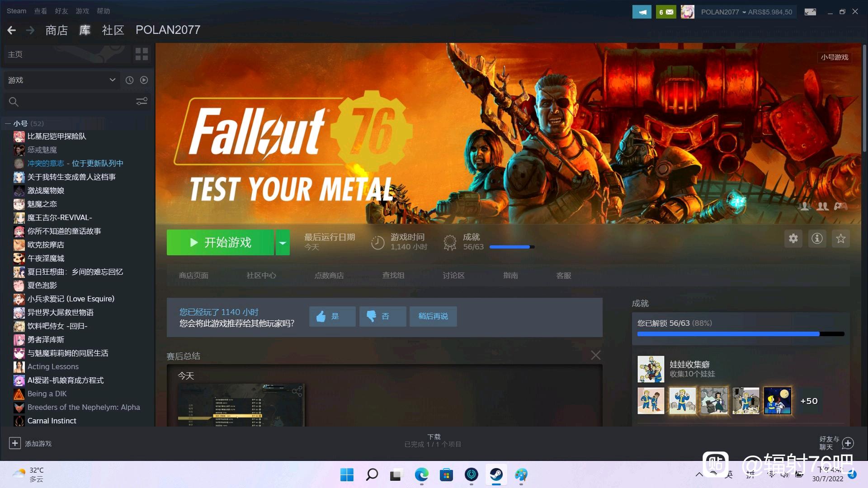Image resolution: width=868 pixels, height=488 pixels.
Task: Open 好友与聊天 friends chat button
Action: pyautogui.click(x=836, y=443)
